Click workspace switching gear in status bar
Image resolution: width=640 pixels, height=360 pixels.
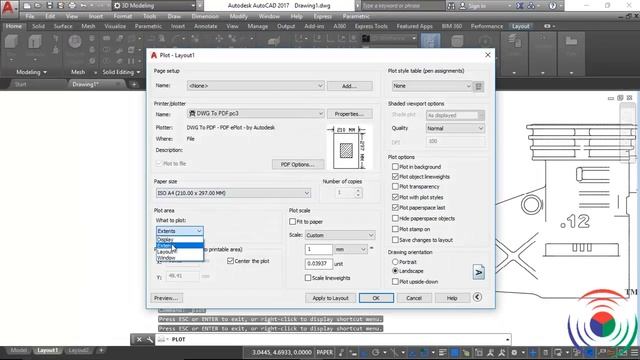point(514,352)
